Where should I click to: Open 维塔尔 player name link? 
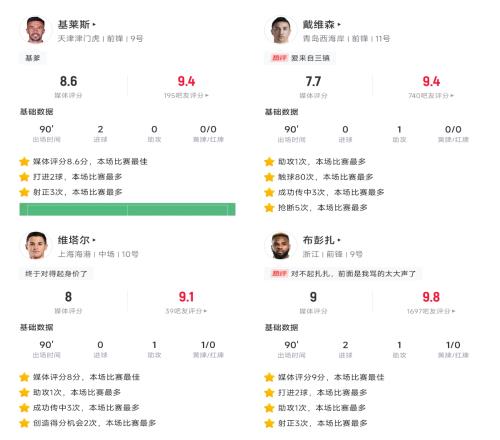(74, 240)
